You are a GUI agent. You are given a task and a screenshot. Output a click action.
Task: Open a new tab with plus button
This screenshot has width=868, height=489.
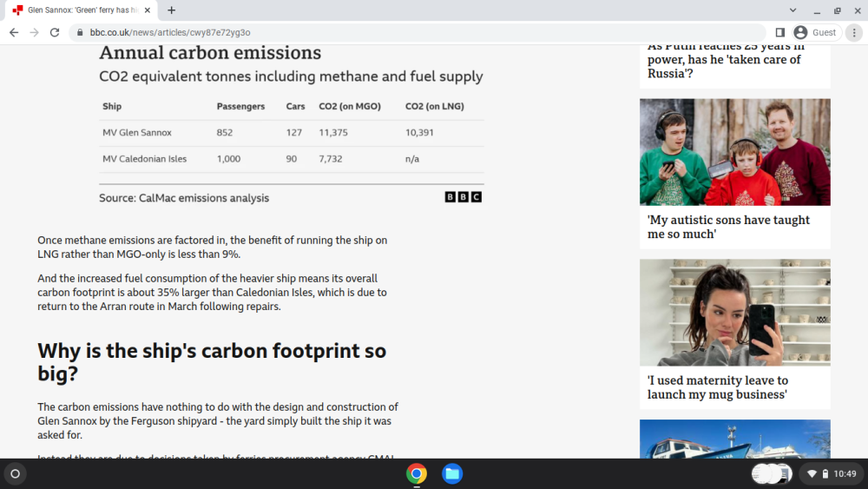coord(172,10)
